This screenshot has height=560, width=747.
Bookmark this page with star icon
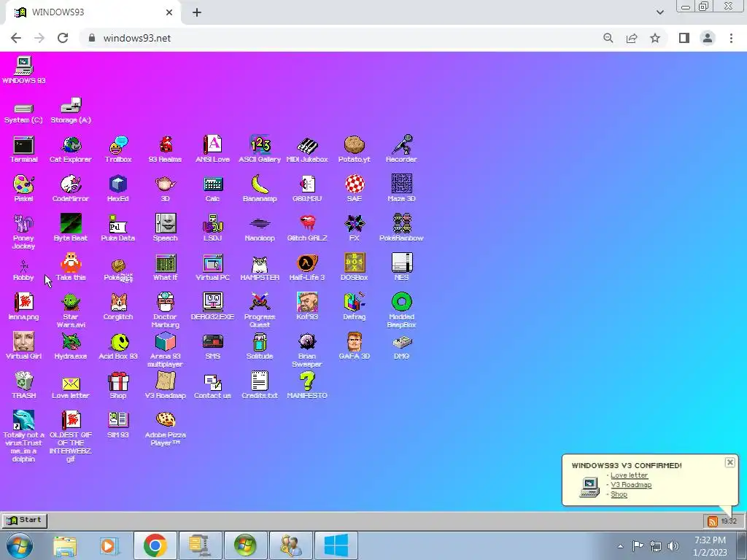point(655,38)
